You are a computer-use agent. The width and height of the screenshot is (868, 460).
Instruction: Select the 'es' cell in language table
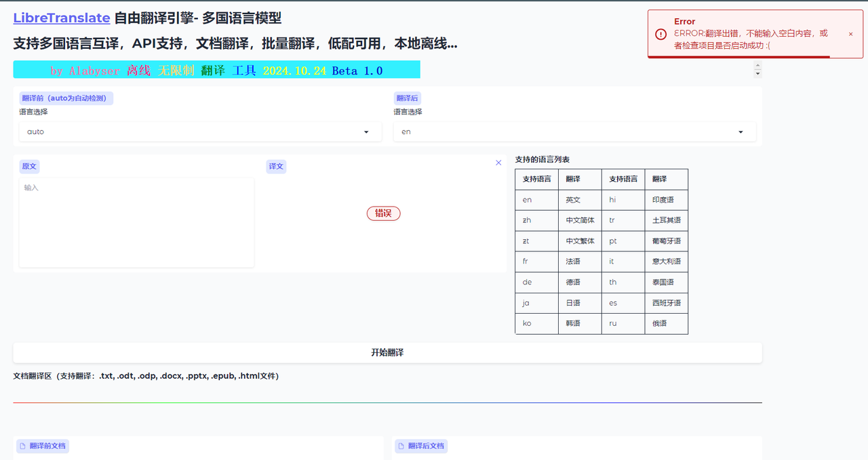click(x=623, y=303)
